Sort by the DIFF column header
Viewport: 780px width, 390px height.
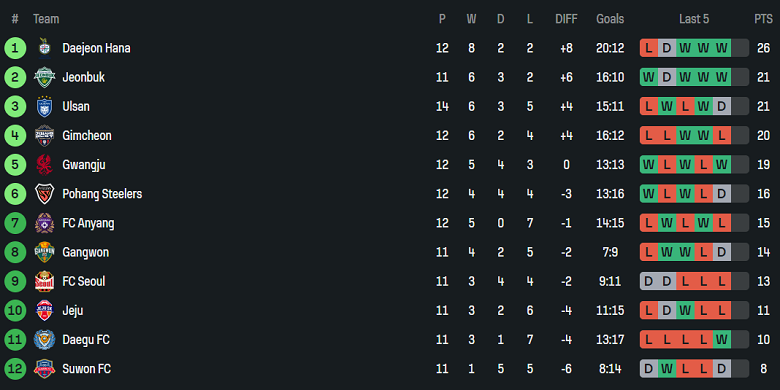pos(567,19)
